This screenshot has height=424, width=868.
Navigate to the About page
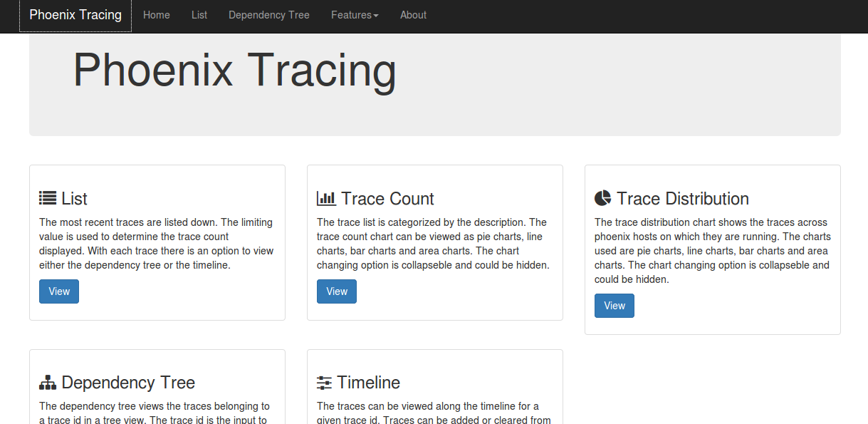(x=413, y=14)
